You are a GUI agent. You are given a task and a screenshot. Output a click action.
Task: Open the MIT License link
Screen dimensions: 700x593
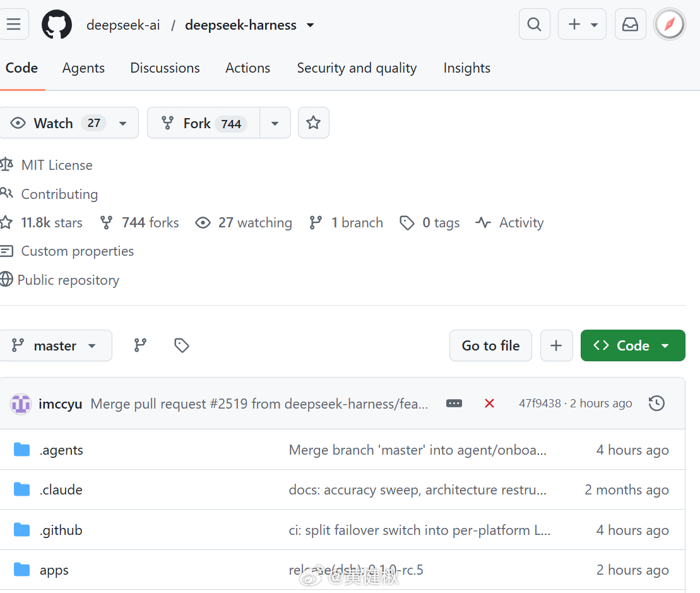coord(57,165)
